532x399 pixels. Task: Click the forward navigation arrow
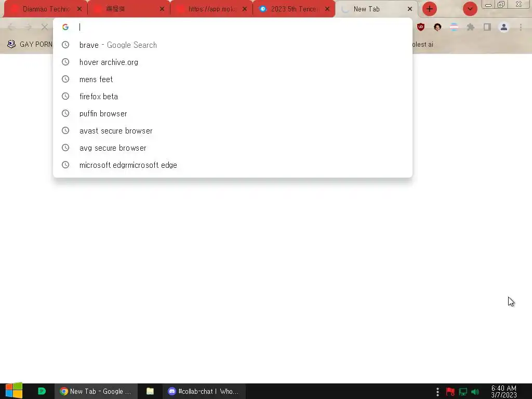click(28, 27)
